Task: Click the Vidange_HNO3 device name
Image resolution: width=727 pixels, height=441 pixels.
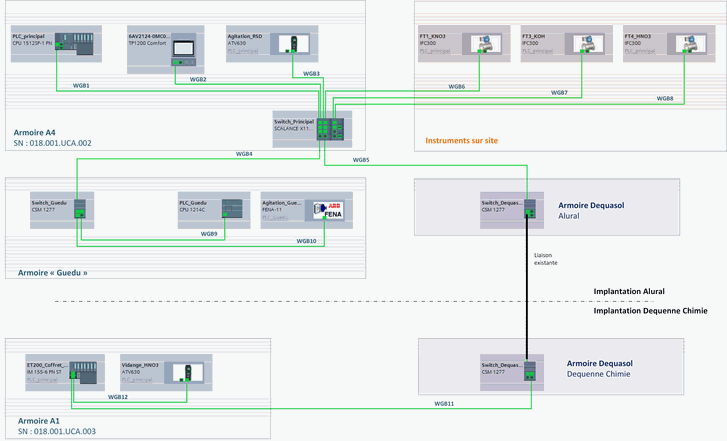Action: pyautogui.click(x=140, y=365)
